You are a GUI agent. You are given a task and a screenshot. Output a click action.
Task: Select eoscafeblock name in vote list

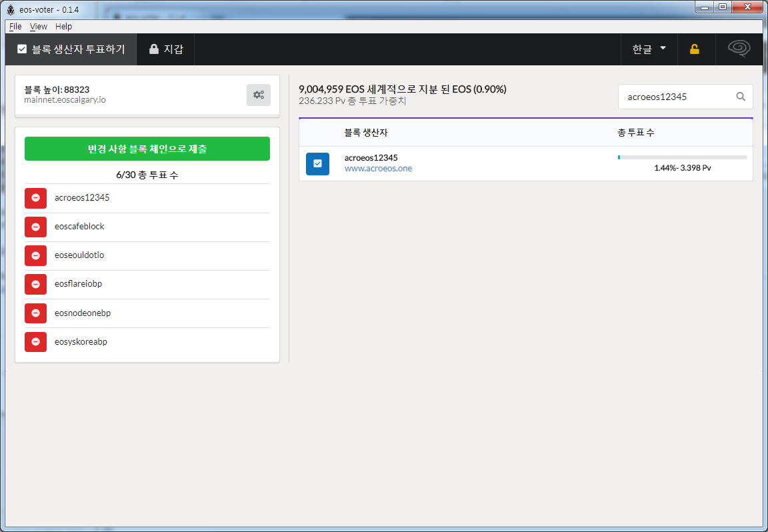pyautogui.click(x=79, y=226)
